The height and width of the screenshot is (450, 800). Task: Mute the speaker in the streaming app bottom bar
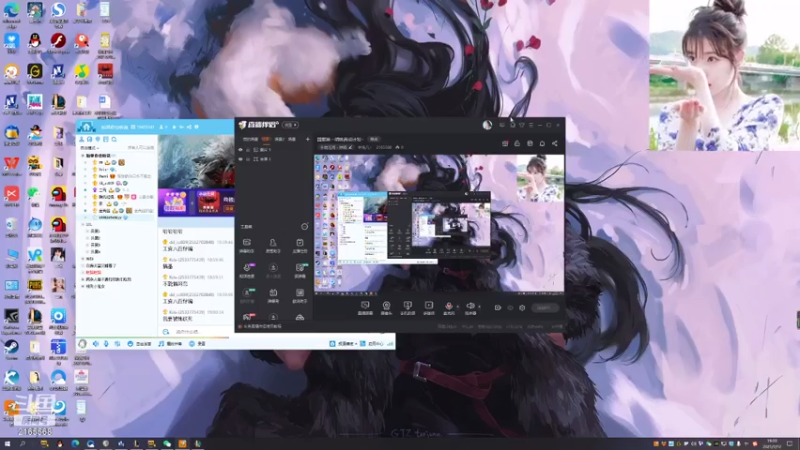[x=470, y=308]
